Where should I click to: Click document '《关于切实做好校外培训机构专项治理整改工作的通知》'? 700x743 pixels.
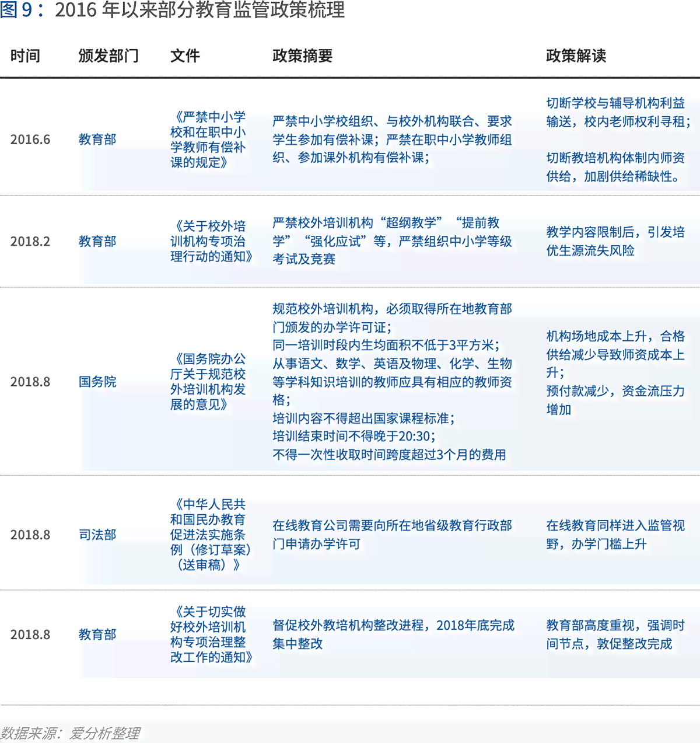click(212, 634)
